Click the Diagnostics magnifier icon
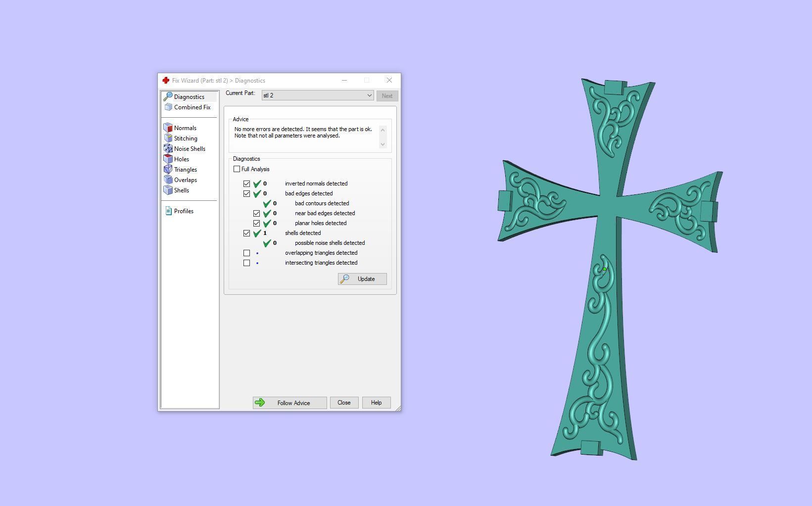The width and height of the screenshot is (812, 506). pyautogui.click(x=168, y=96)
